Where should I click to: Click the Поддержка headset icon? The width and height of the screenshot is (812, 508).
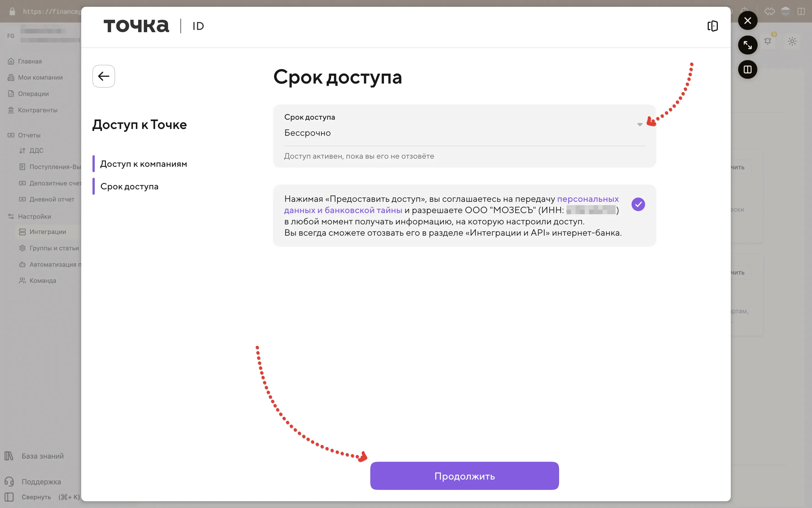click(x=9, y=481)
